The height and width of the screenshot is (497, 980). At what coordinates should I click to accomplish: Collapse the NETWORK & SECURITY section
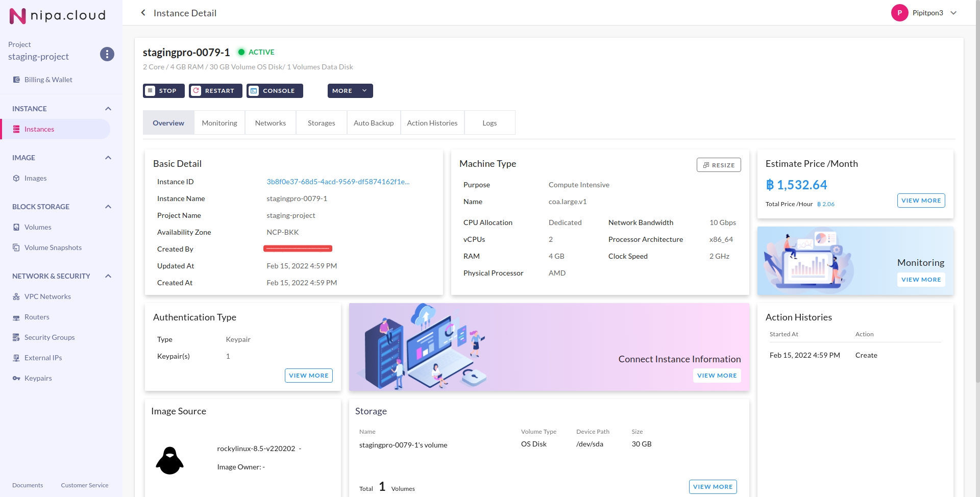tap(108, 276)
